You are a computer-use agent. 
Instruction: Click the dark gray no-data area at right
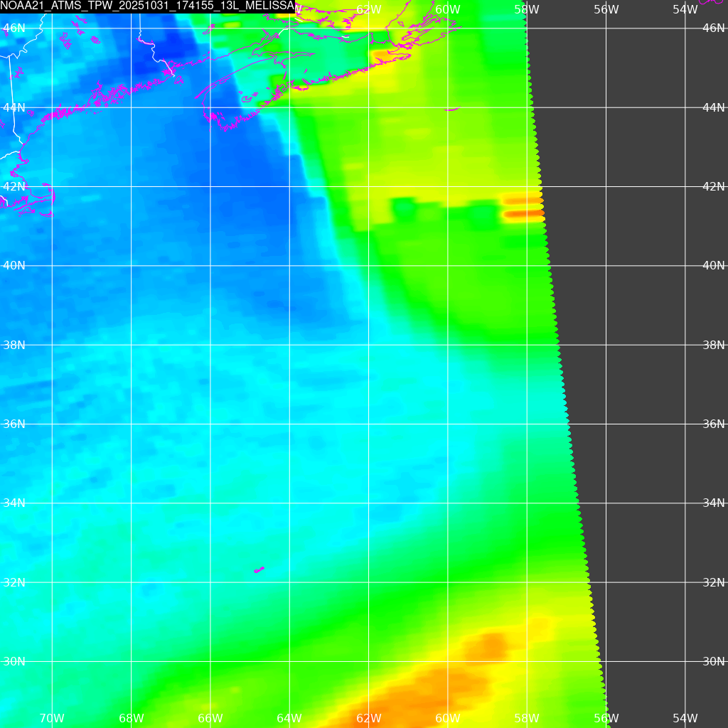[647, 355]
